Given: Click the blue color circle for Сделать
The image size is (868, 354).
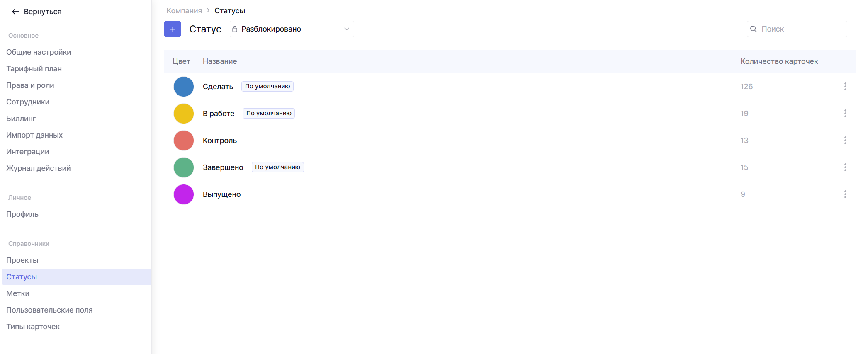Looking at the screenshot, I should click(x=184, y=87).
